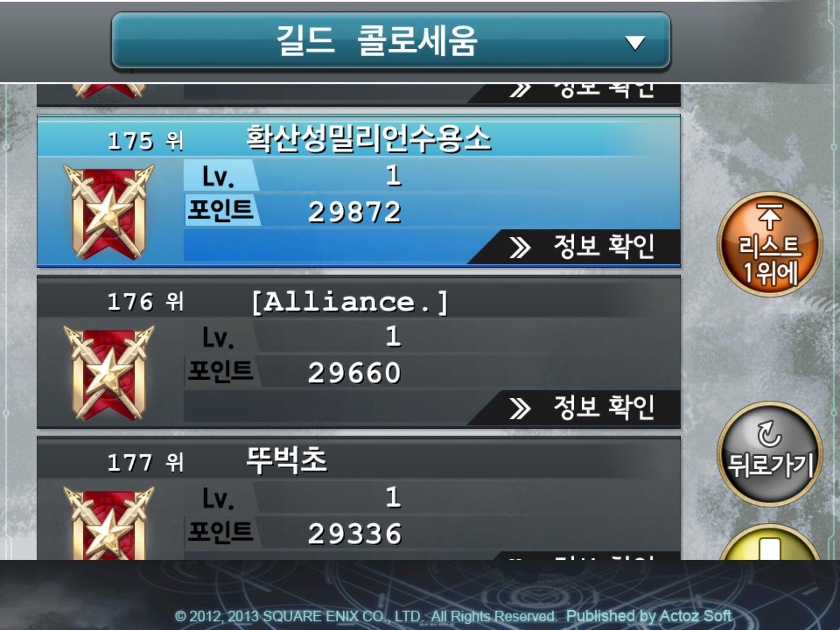Click the guild emblem of 확산성밀리언수용소
Viewport: 840px width, 630px height.
pos(109,212)
